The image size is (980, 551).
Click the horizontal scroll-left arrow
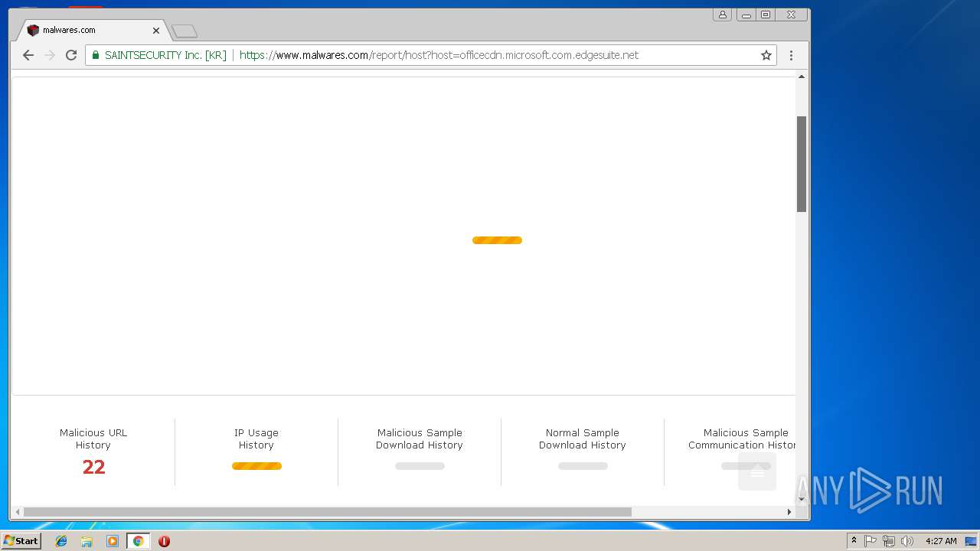(x=18, y=512)
